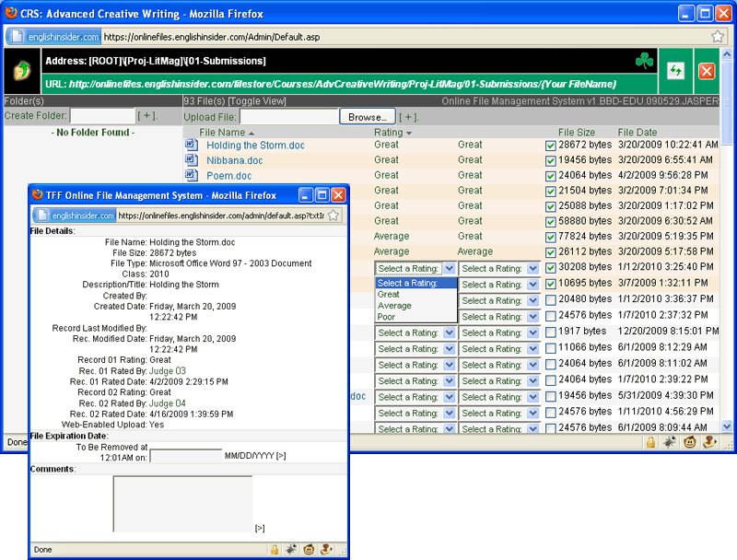The height and width of the screenshot is (560, 737).
Task: Check the checkbox for the 1917 bytes file
Action: [550, 332]
